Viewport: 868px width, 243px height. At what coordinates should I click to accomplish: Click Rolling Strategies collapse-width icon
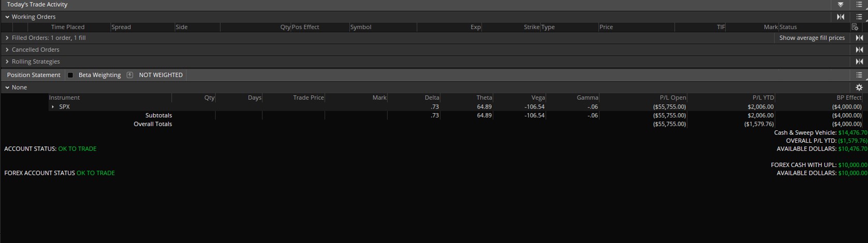[859, 62]
